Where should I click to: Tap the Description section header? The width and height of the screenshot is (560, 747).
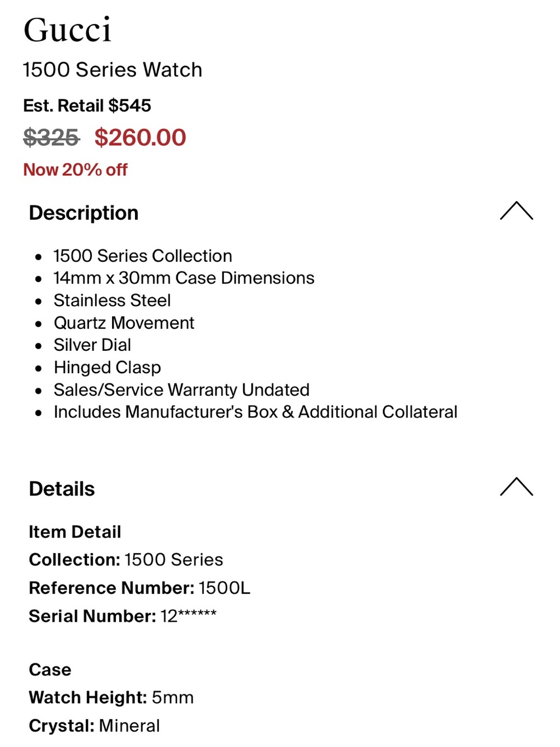(83, 213)
